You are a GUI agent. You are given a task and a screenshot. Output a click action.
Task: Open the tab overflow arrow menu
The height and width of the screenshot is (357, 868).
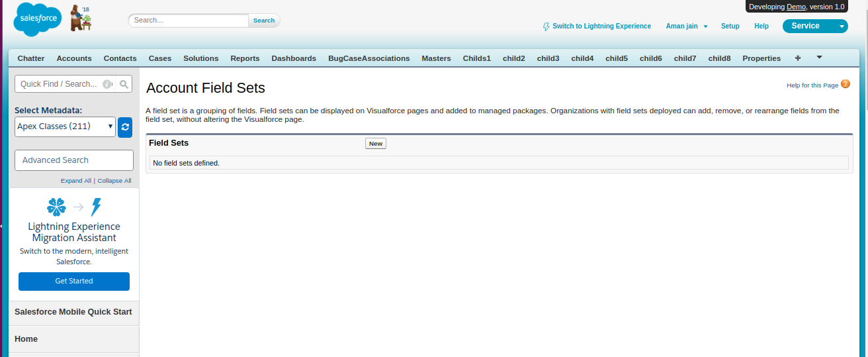tap(819, 58)
